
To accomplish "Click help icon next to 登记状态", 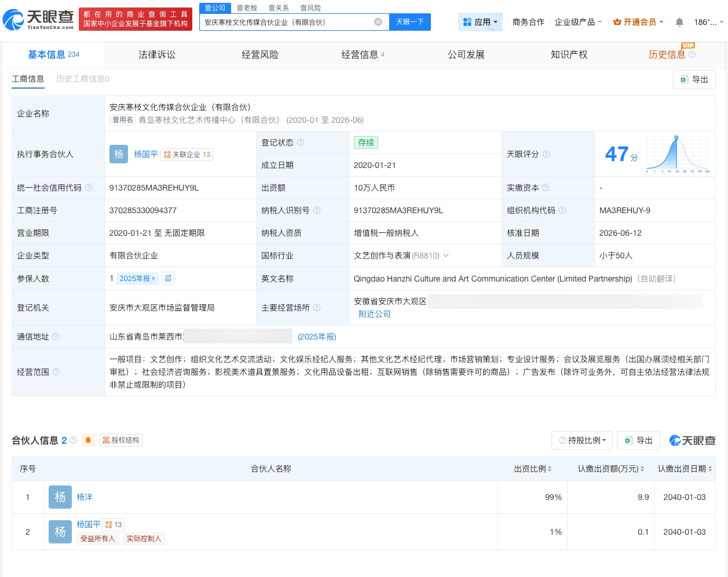I will (x=301, y=143).
